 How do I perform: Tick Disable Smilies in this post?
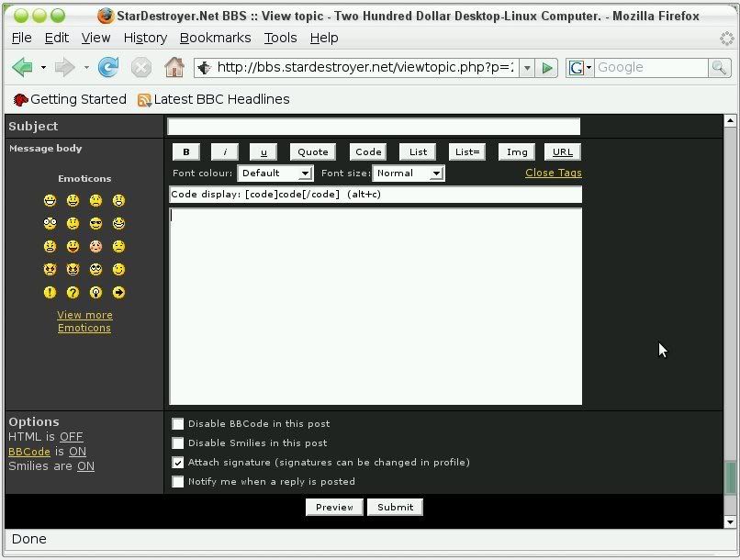[x=178, y=443]
